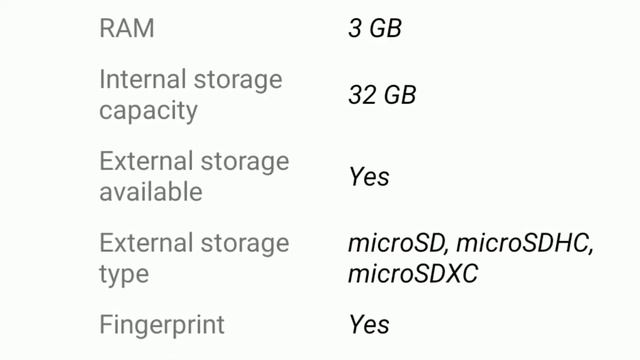Click the word available in the label
This screenshot has height=360, width=640.
coord(151,192)
